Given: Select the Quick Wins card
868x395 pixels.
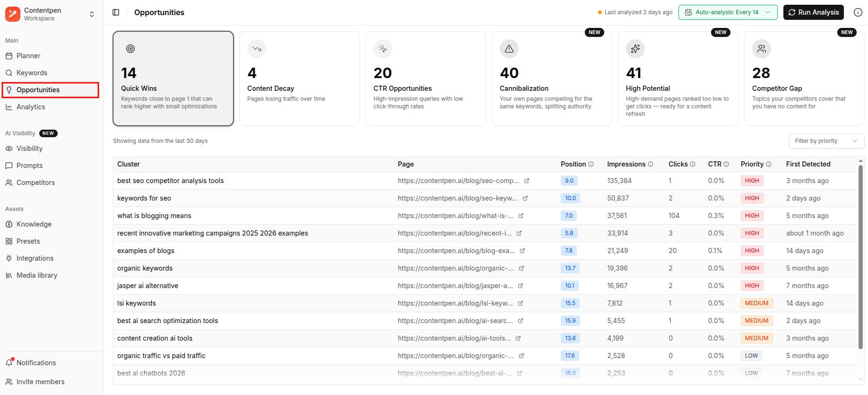Looking at the screenshot, I should [173, 79].
